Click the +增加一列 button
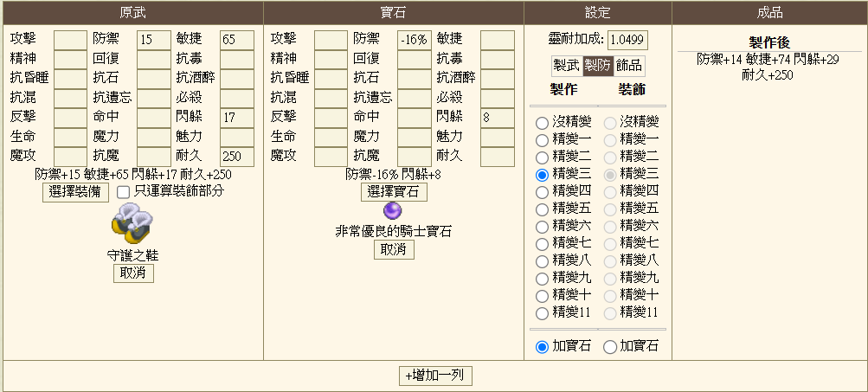The width and height of the screenshot is (868, 392). (435, 376)
